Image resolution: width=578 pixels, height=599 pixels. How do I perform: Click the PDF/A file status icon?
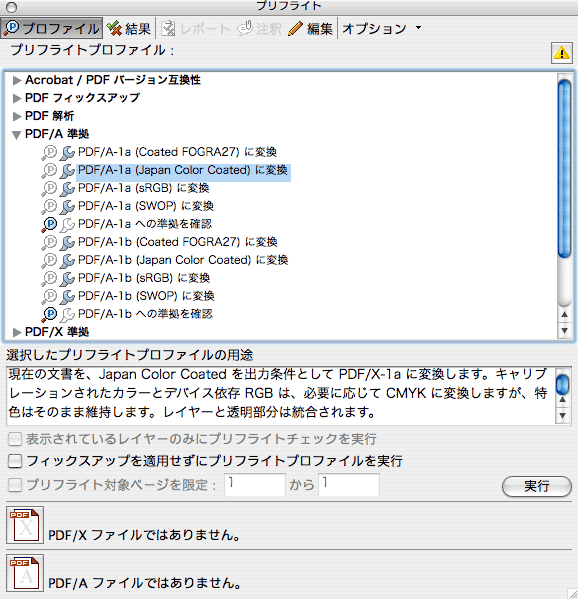click(25, 573)
